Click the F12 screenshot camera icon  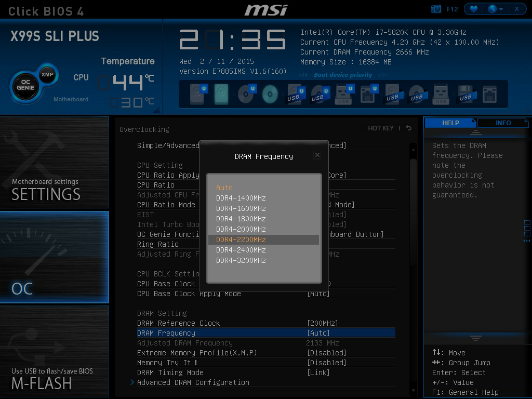pyautogui.click(x=436, y=9)
